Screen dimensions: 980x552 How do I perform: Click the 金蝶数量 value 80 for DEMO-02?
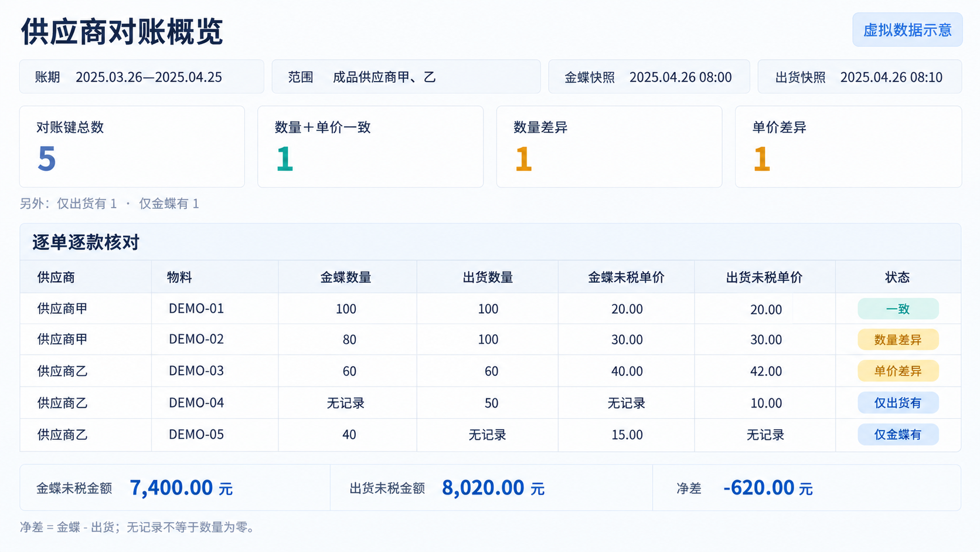pos(349,340)
